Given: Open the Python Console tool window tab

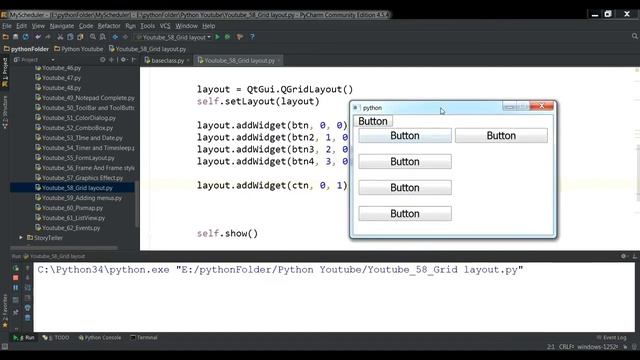Looking at the screenshot, I should coord(100,338).
